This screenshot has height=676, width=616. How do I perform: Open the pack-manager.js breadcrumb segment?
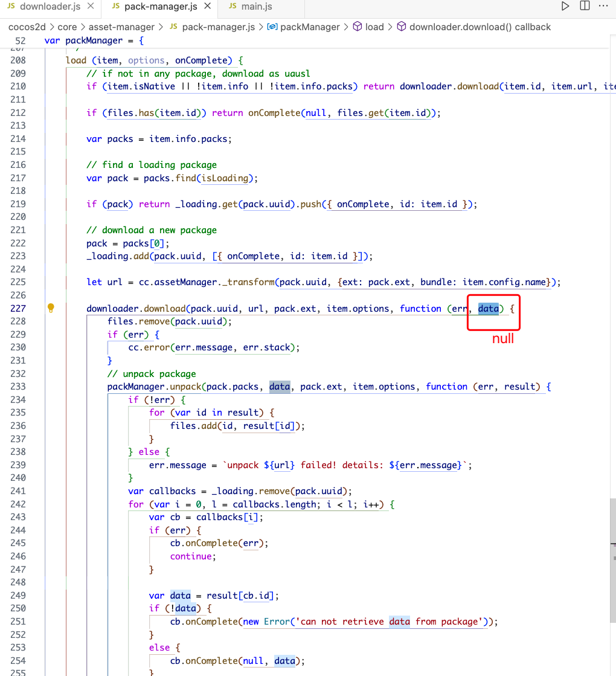[x=219, y=27]
